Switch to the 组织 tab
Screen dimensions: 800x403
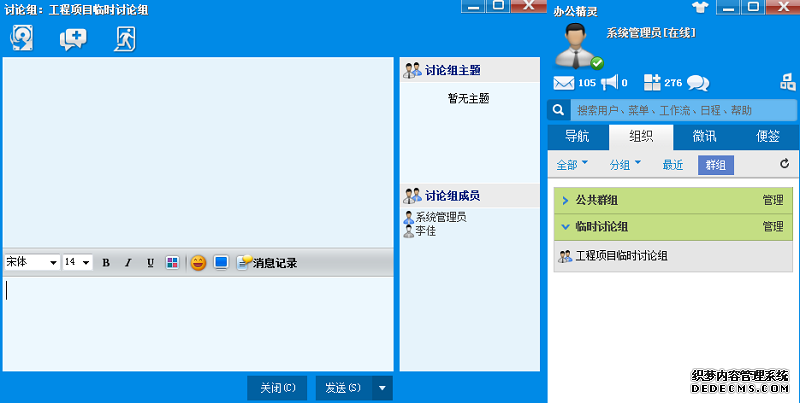[641, 137]
